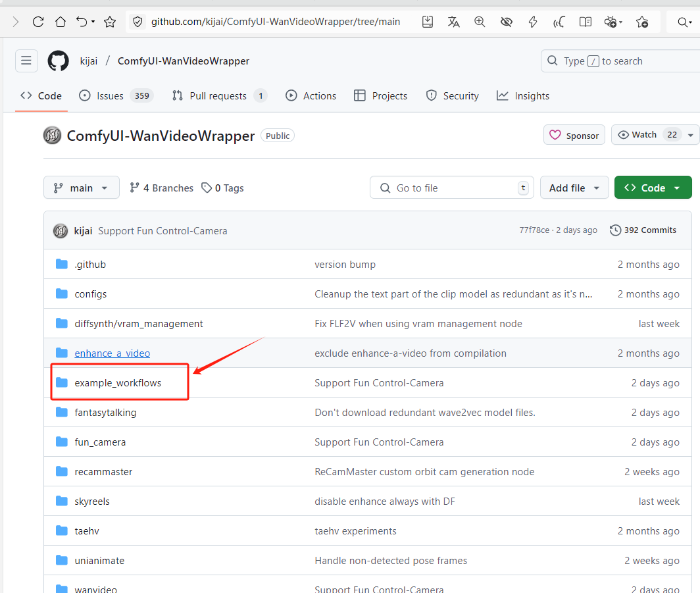The image size is (700, 593).
Task: Open the green Code dropdown button
Action: 653,188
